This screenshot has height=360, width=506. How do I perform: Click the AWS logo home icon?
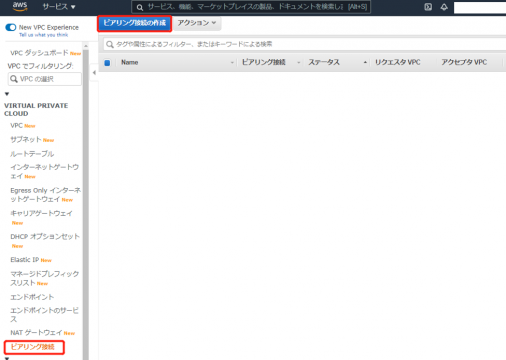pyautogui.click(x=20, y=6)
